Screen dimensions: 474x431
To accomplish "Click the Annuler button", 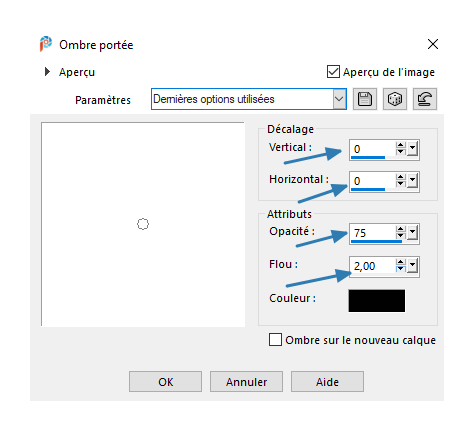I will coord(246,382).
